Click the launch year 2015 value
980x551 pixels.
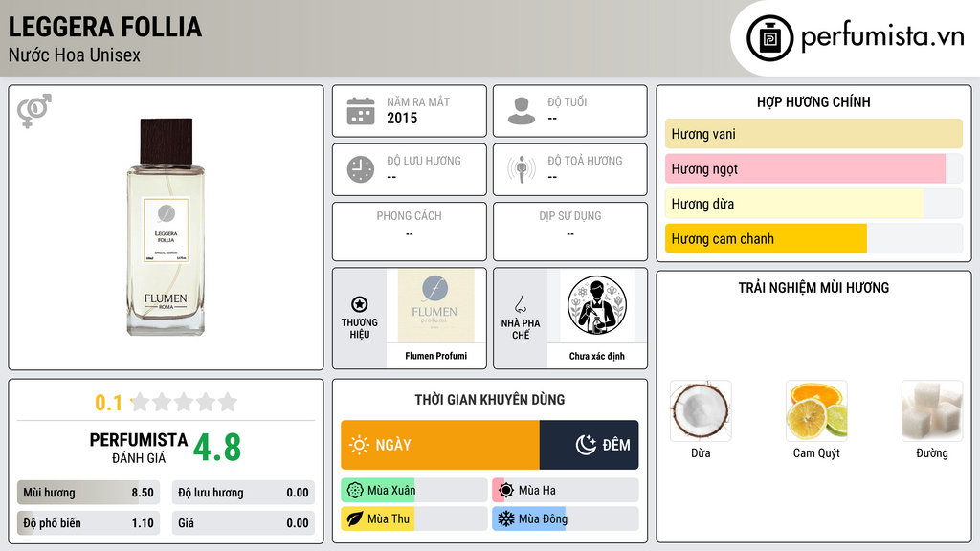[x=402, y=118]
